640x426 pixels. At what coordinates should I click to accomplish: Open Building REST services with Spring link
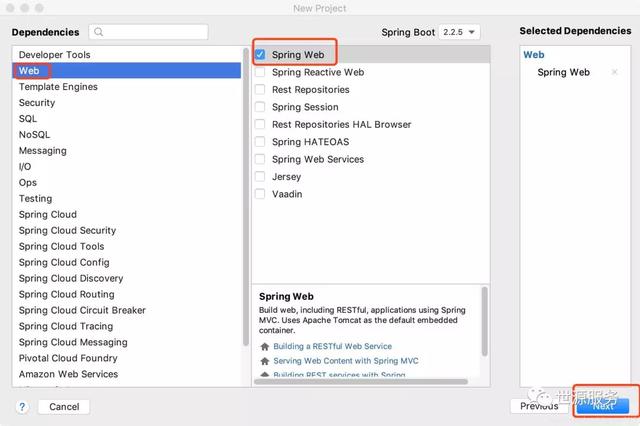(x=339, y=375)
